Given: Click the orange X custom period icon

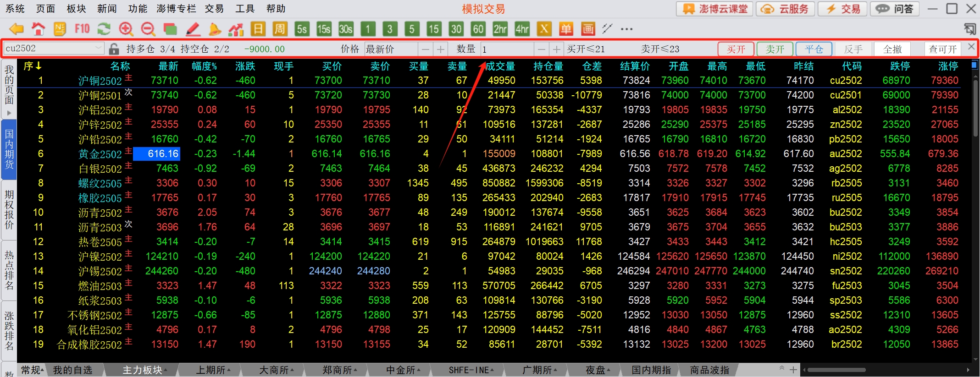Looking at the screenshot, I should tap(544, 29).
